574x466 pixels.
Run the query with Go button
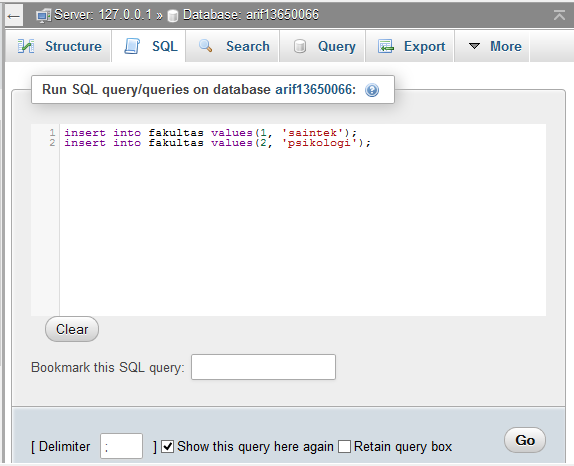pos(525,440)
